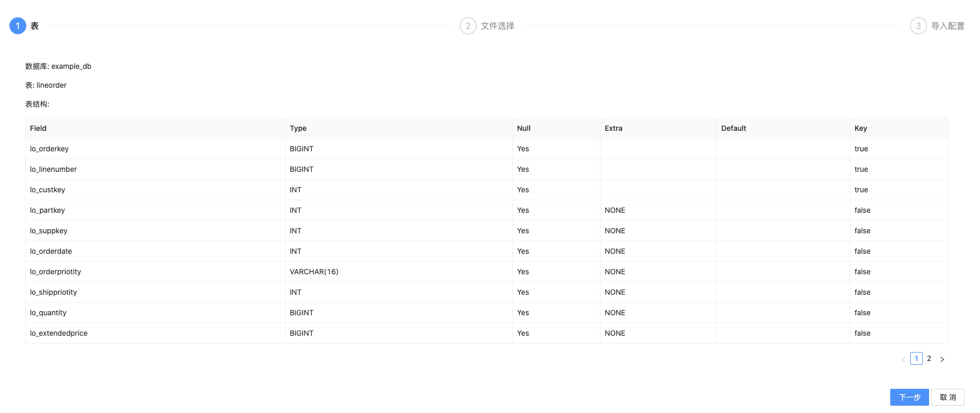Select the lo_extendedprice field cell
980x413 pixels.
[x=155, y=333]
